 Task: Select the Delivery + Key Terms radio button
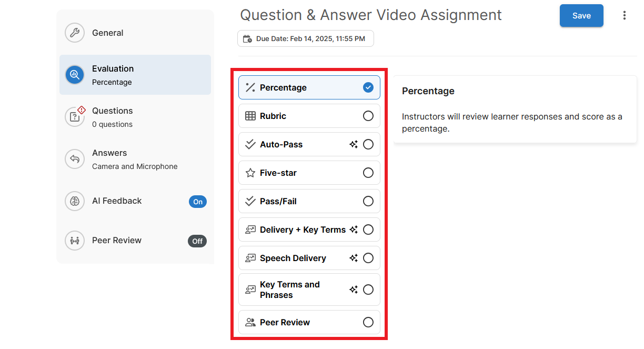[368, 230]
